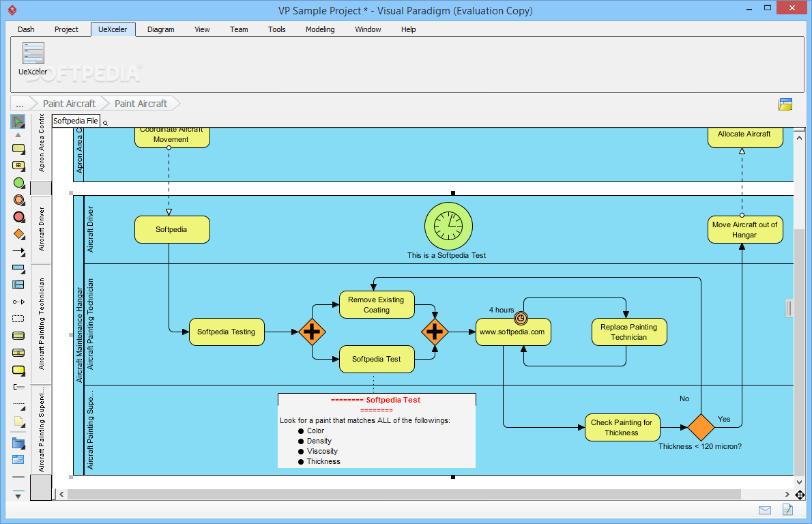Open the Team menu

[239, 29]
